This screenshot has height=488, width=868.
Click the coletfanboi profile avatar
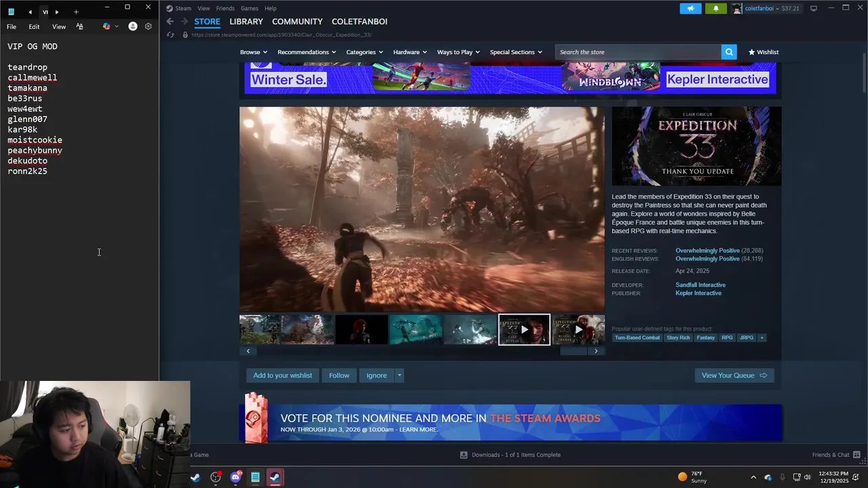737,8
